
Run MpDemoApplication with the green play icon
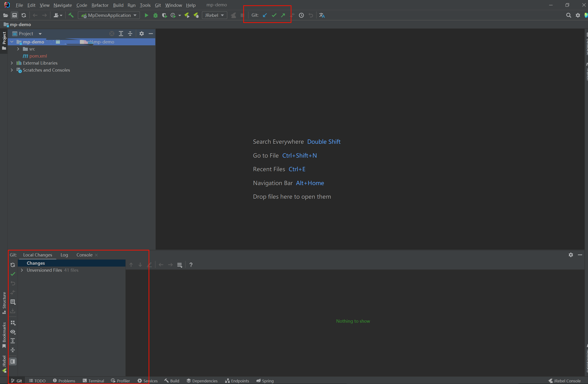tap(146, 15)
